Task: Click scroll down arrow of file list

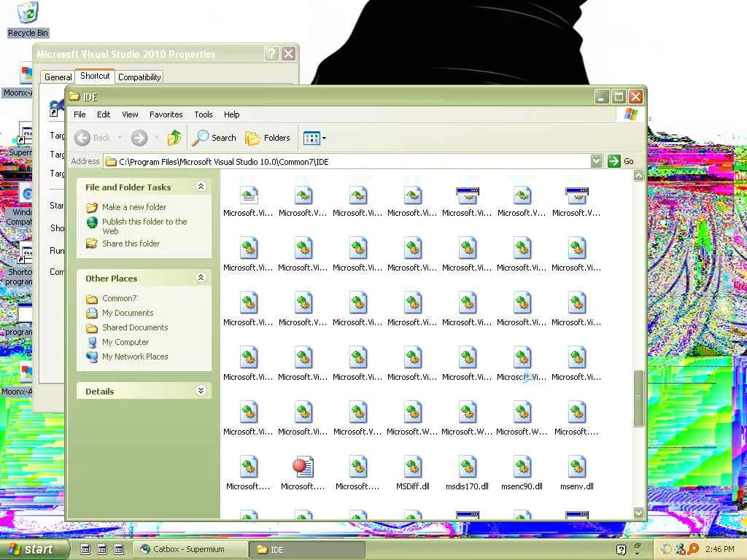Action: coord(639,513)
